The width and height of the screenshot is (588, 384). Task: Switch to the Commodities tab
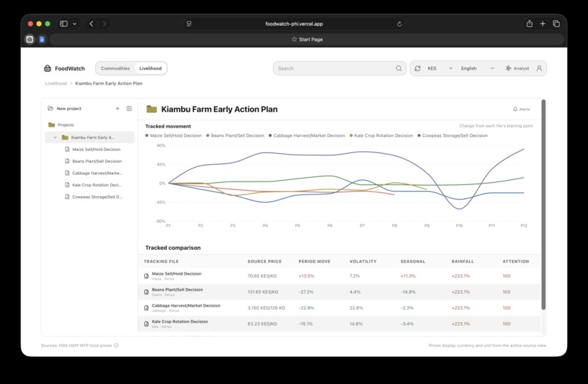[115, 68]
